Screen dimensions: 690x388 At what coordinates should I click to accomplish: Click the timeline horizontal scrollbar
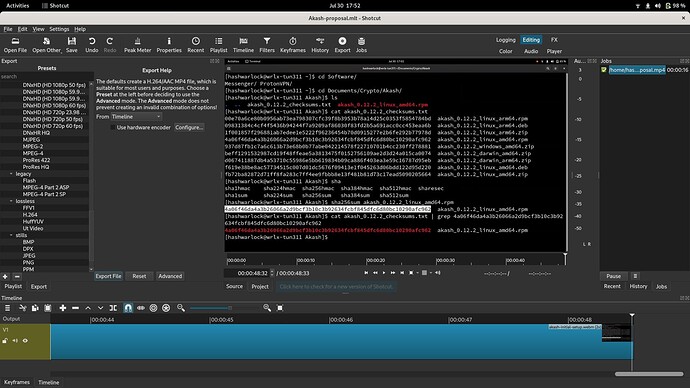(649, 374)
